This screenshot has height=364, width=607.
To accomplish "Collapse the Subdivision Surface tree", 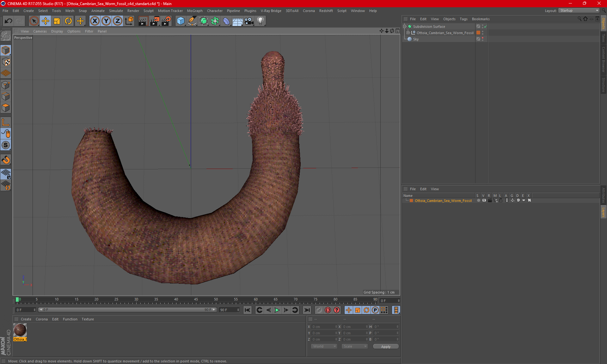I will click(x=404, y=26).
